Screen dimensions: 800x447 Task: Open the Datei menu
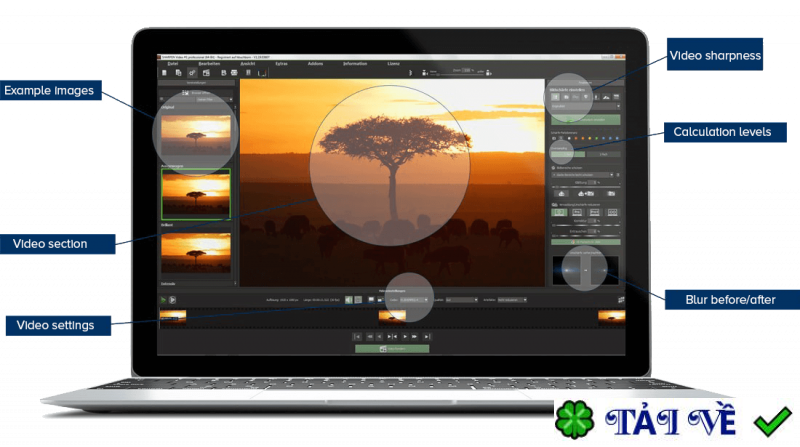[173, 64]
